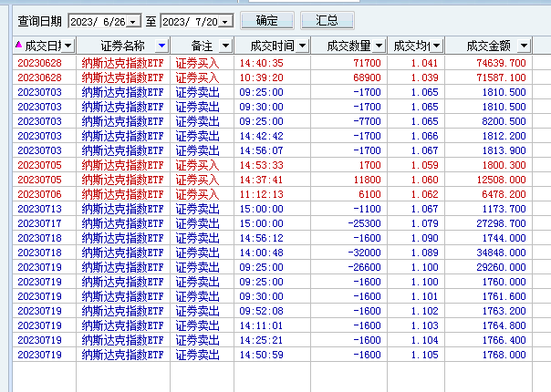Select the 20230719 14:50:59 sell row
This screenshot has width=551, height=392.
click(273, 355)
